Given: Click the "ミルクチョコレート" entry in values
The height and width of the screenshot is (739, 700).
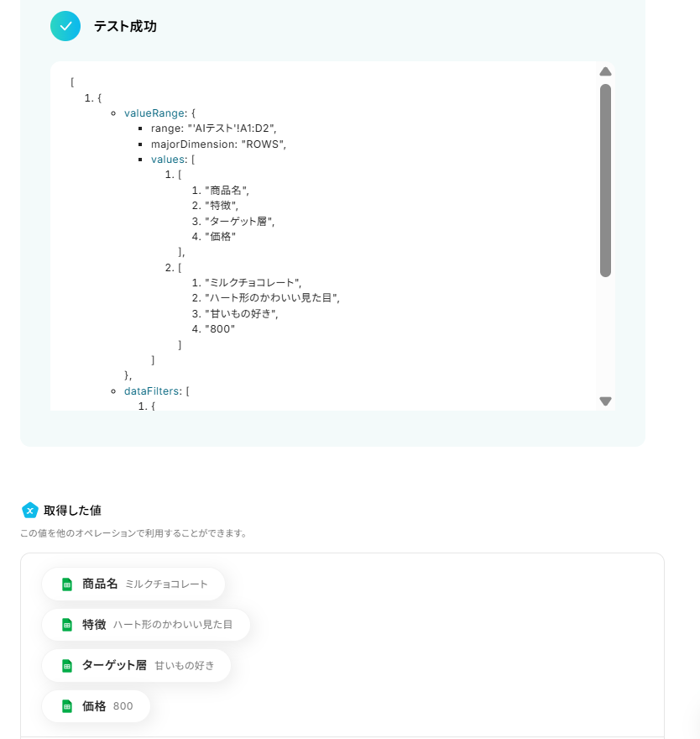Looking at the screenshot, I should [253, 283].
